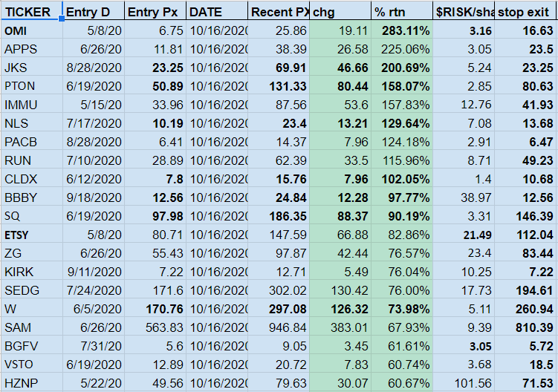Select SQ change value 88.37
Image resolution: width=558 pixels, height=392 pixels.
pyautogui.click(x=340, y=216)
